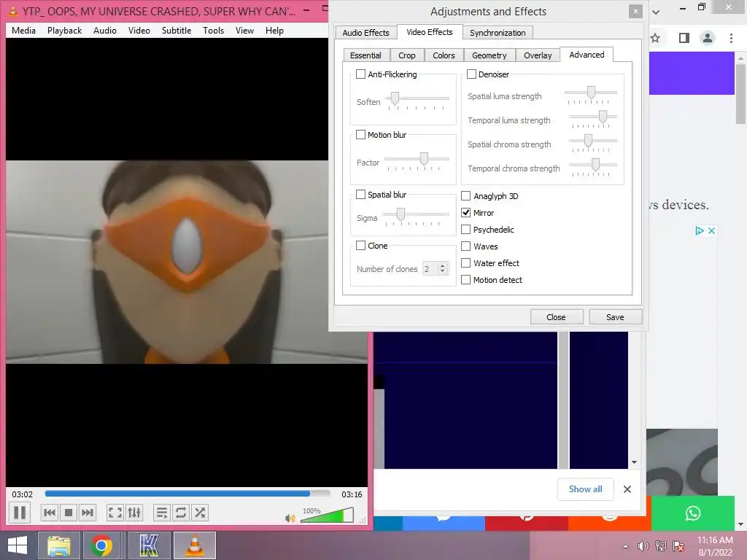The width and height of the screenshot is (747, 560).
Task: Enable the Denoiser checkbox
Action: pyautogui.click(x=471, y=74)
